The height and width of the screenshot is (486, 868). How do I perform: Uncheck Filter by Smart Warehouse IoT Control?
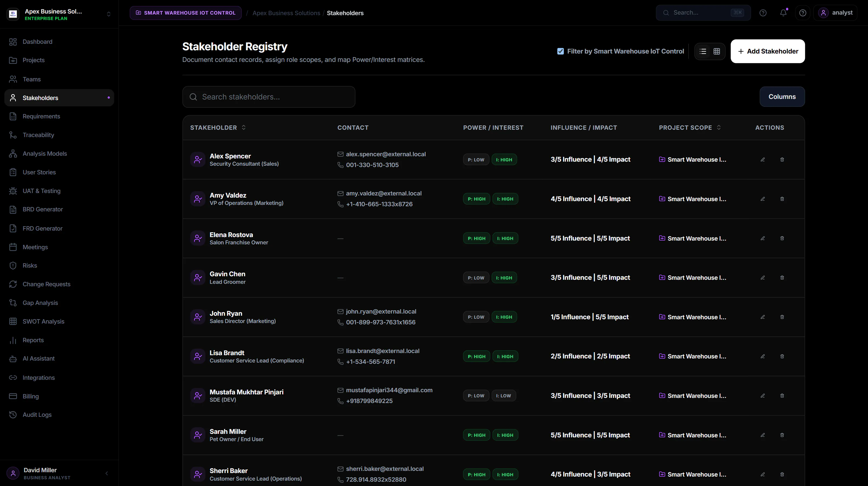pyautogui.click(x=560, y=51)
